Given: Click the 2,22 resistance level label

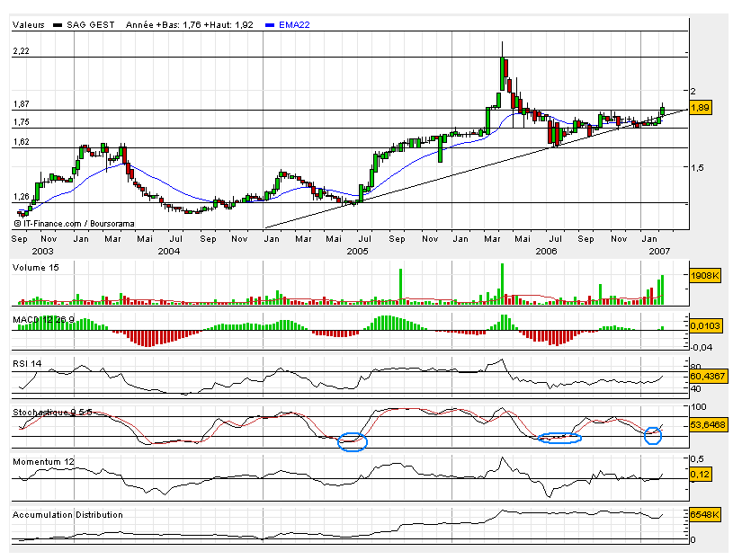Looking at the screenshot, I should coord(21,51).
